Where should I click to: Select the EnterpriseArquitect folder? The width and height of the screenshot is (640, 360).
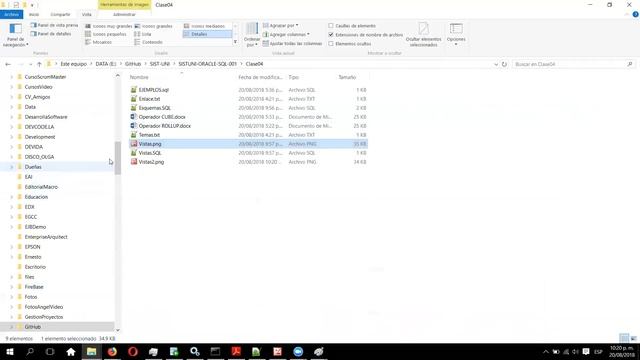tap(46, 237)
